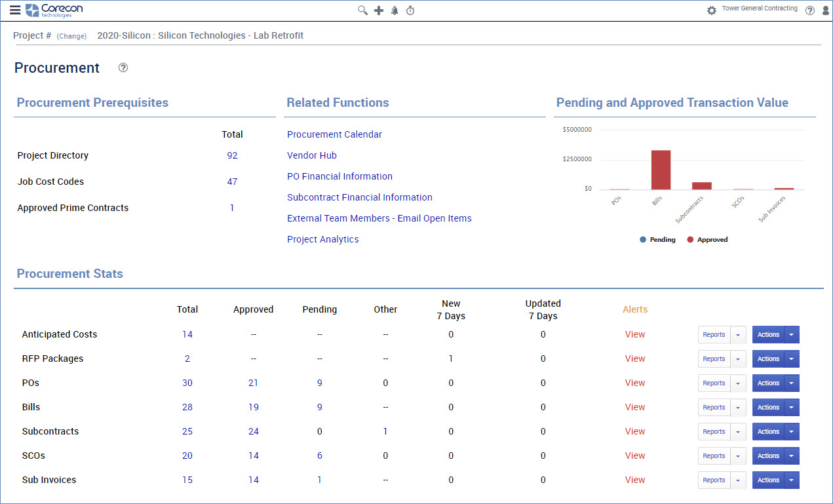Click Sub Invoices total 15
833x504 pixels.
click(187, 480)
